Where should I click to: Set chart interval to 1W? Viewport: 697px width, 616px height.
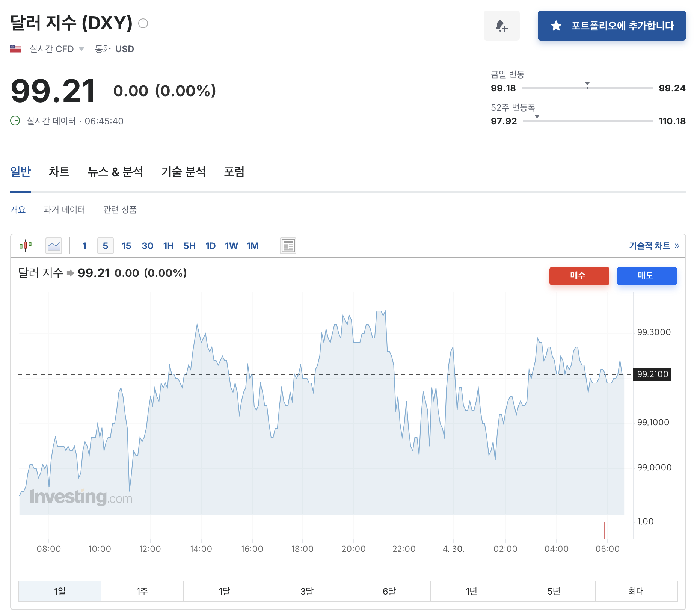tap(232, 246)
